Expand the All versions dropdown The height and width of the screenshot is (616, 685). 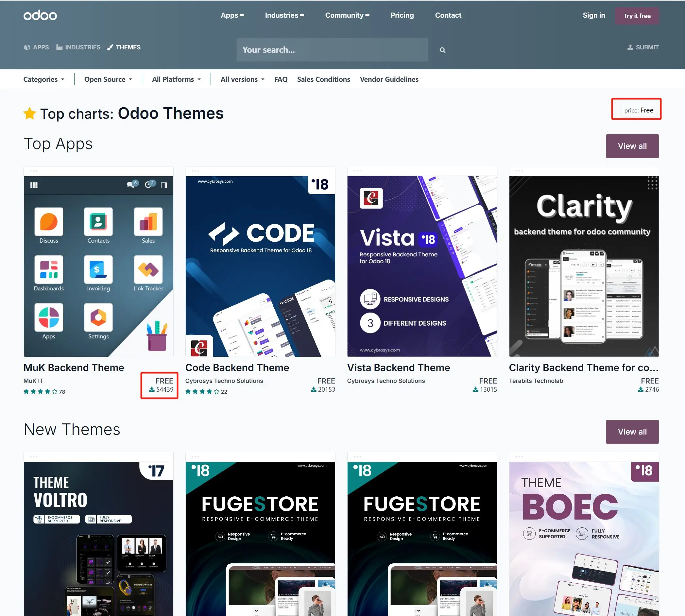pos(242,79)
